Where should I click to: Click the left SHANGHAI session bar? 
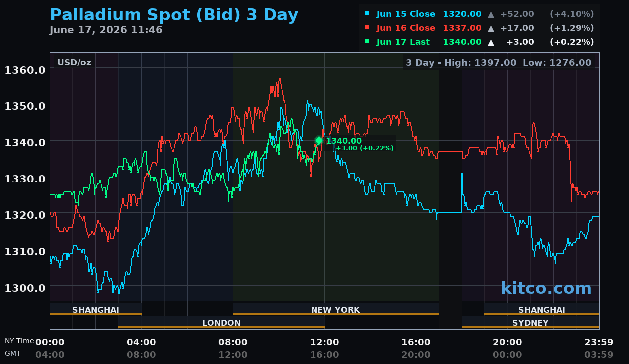coord(96,310)
